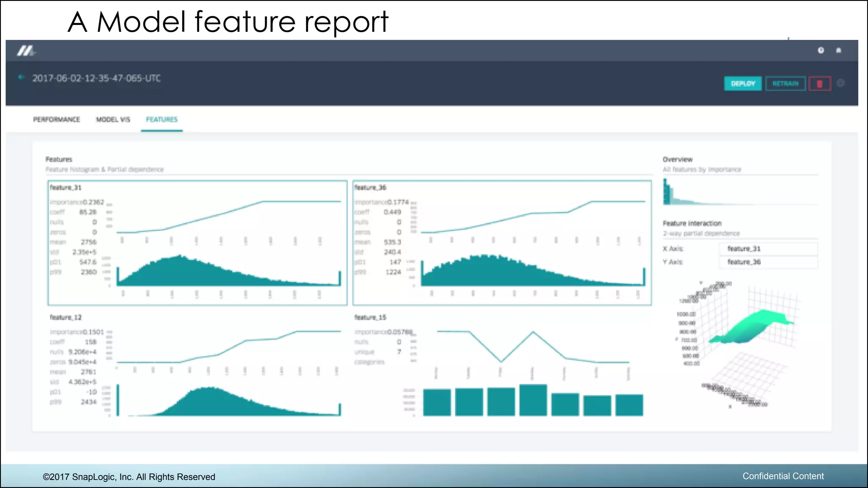Screen dimensions: 868x488
Task: Click feature_31 std value 2.35e+5
Action: tap(84, 252)
